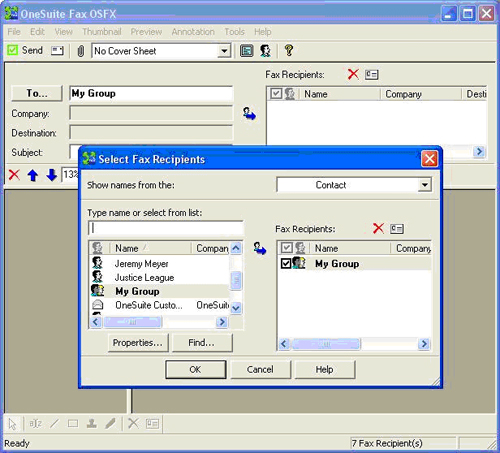Click the Name column header in main recipients list

point(340,94)
